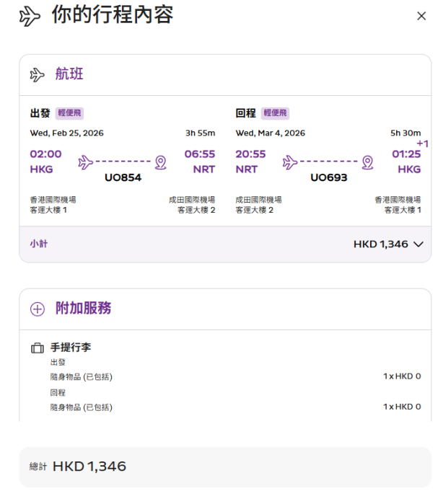Click the airplane icon next to 航班

tap(37, 75)
